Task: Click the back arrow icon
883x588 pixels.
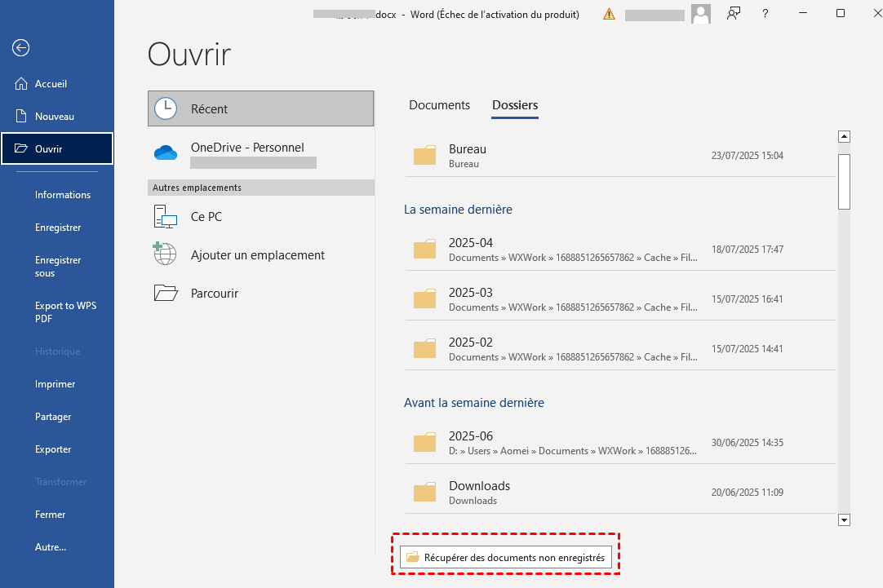Action: 20,48
